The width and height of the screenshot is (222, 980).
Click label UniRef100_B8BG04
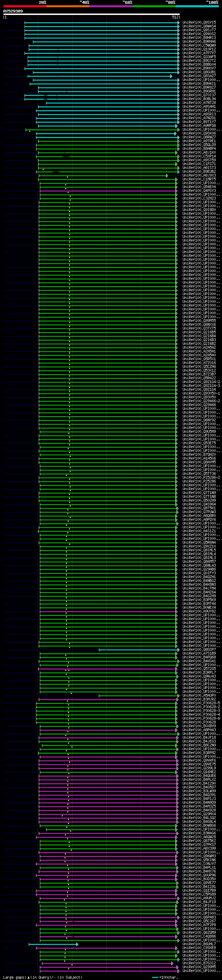(x=199, y=64)
